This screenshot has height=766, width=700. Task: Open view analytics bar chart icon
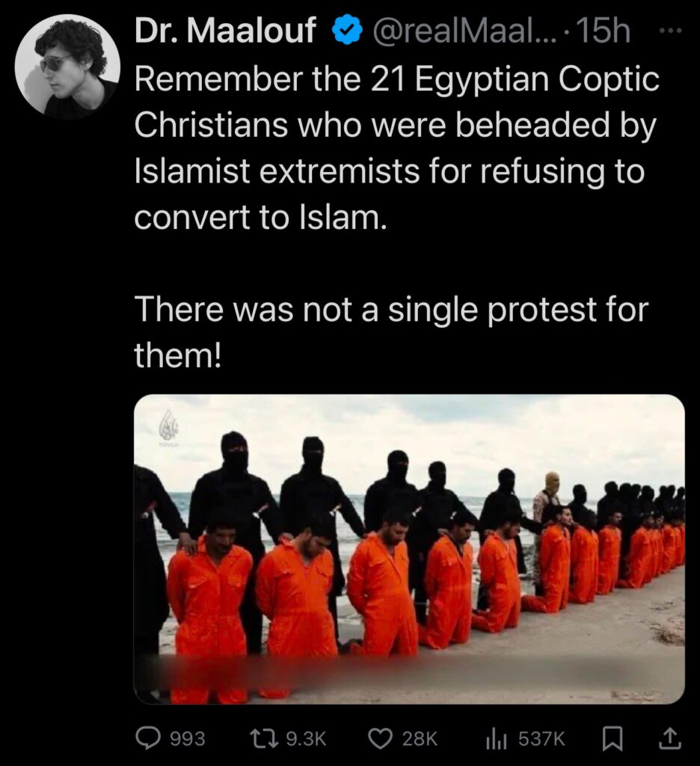(496, 738)
